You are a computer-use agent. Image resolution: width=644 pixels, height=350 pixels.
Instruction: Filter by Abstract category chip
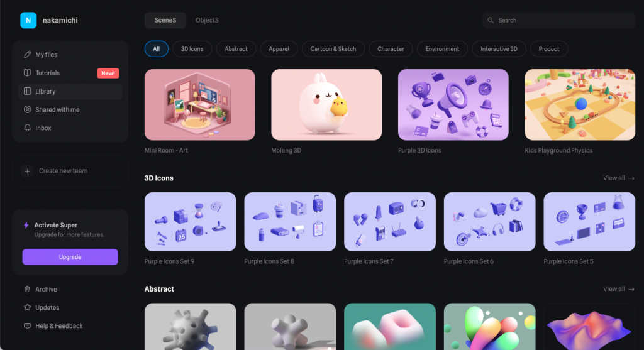(236, 49)
